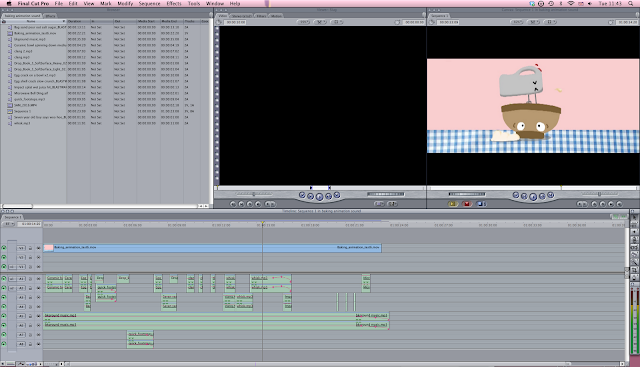Toggle the lock on track A1
The image size is (640, 367).
[31, 279]
